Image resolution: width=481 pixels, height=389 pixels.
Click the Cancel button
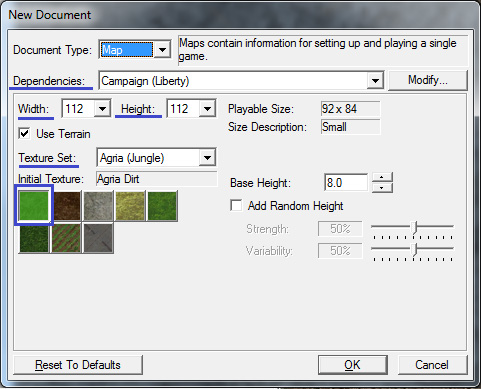[x=432, y=365]
